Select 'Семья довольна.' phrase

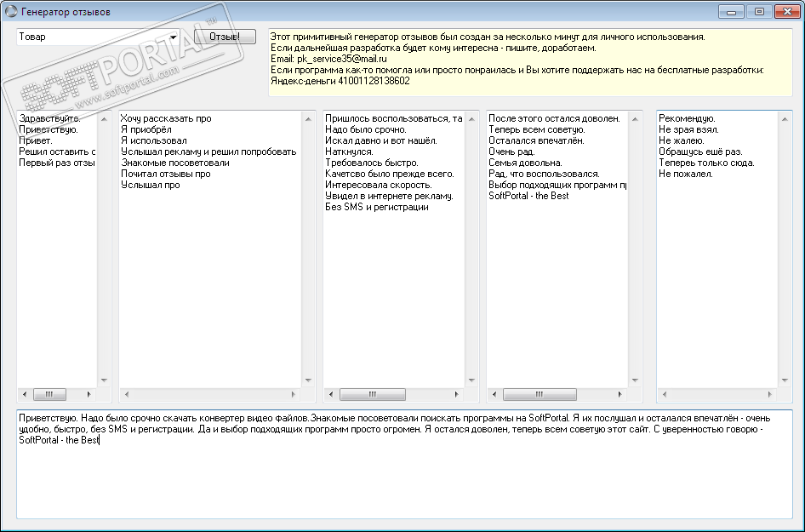click(x=525, y=163)
